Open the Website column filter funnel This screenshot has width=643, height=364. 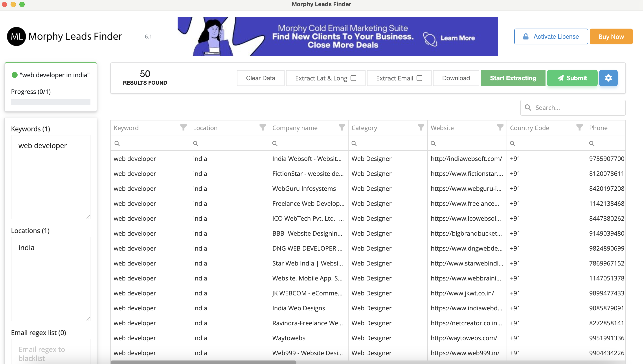[500, 127]
